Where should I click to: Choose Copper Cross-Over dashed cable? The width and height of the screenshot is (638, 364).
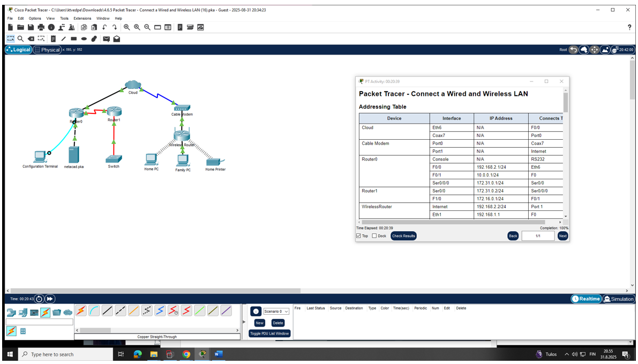point(121,310)
